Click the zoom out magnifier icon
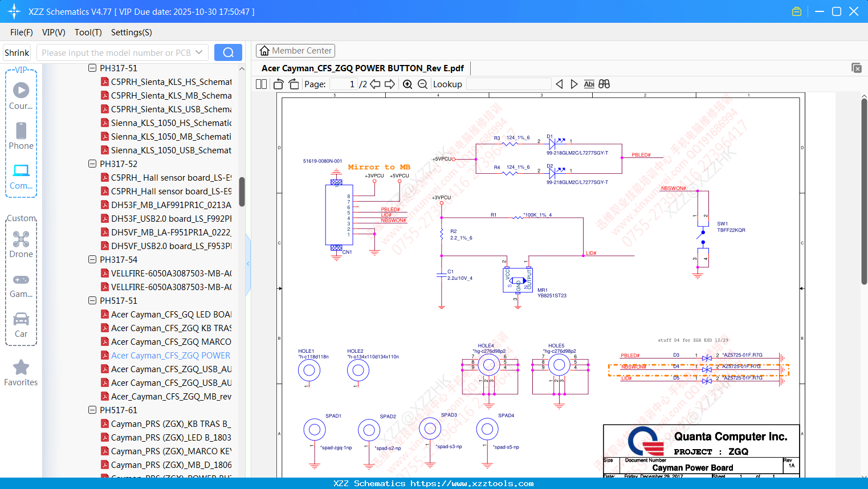Image resolution: width=868 pixels, height=489 pixels. pos(422,84)
